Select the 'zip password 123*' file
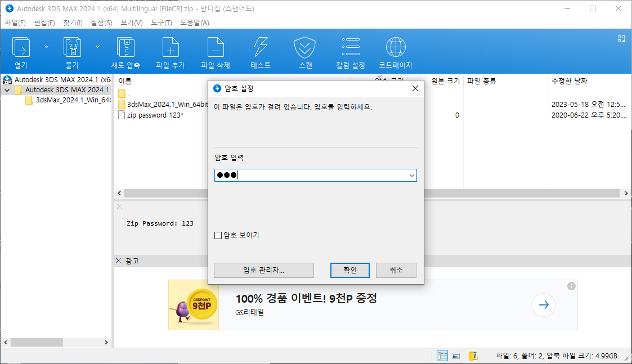 pos(151,115)
